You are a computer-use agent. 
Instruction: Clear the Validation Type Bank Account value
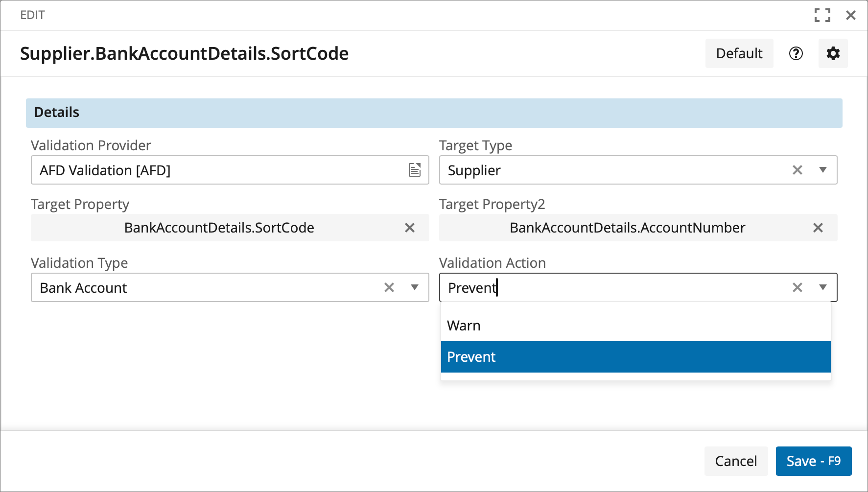tap(389, 287)
